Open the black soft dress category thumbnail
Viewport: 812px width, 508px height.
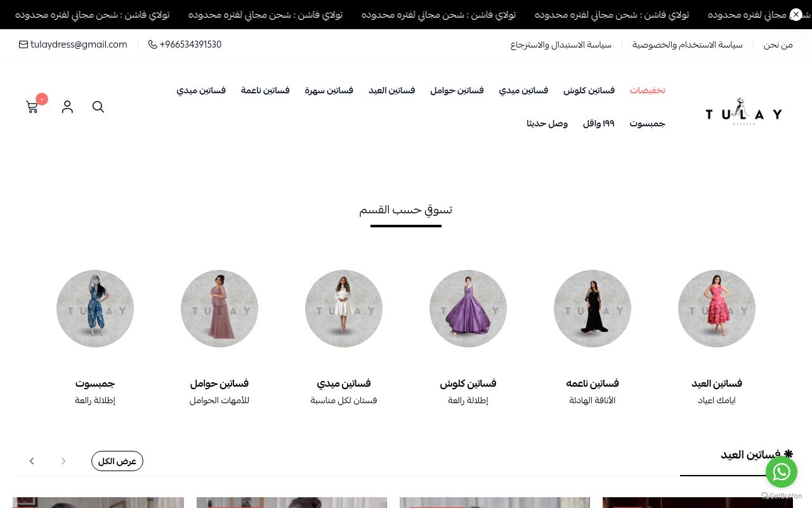pyautogui.click(x=593, y=309)
